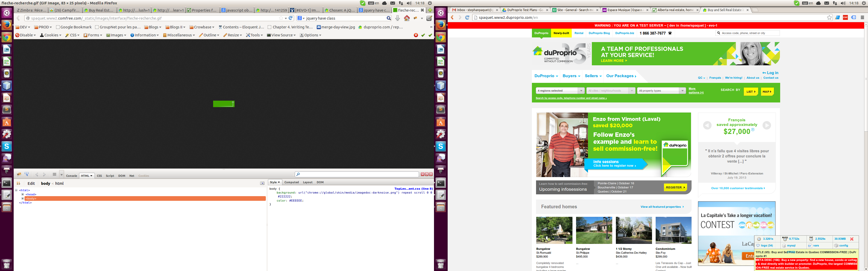Expand the head node in Firebug
This screenshot has width=868, height=271.
click(22, 194)
